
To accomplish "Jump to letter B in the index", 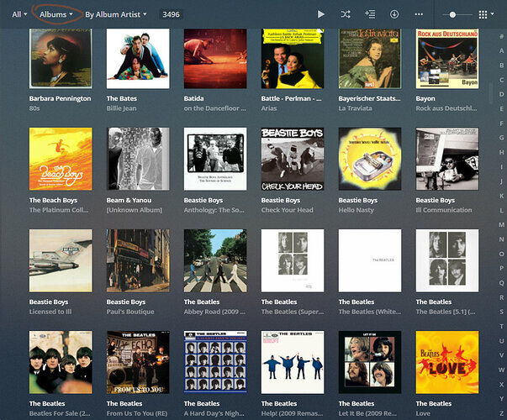I will pyautogui.click(x=501, y=66).
